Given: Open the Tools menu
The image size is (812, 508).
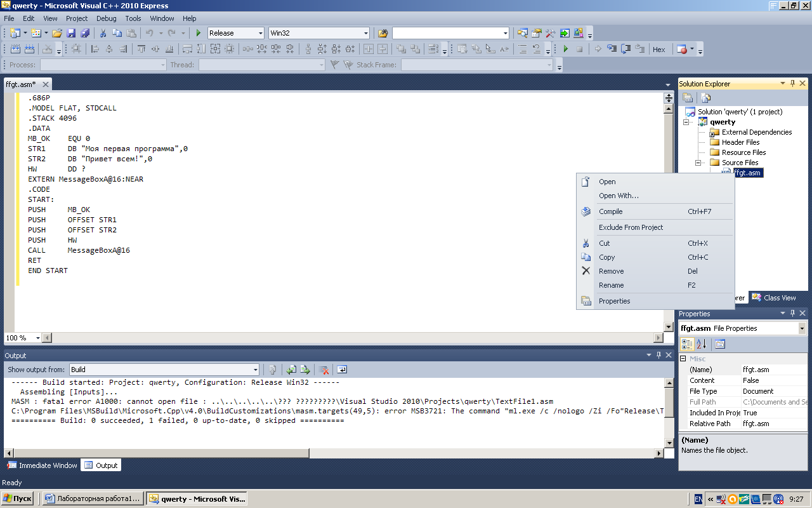Looking at the screenshot, I should pos(133,18).
